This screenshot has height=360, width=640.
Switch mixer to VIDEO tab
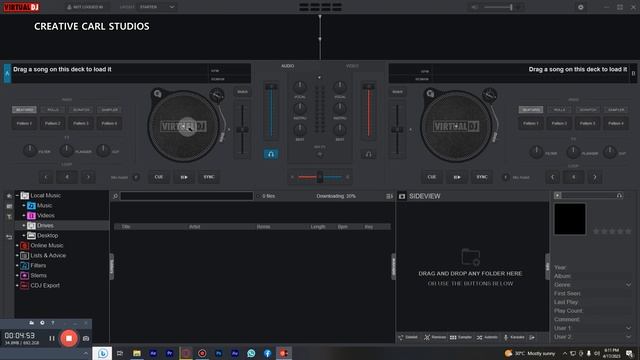[352, 66]
